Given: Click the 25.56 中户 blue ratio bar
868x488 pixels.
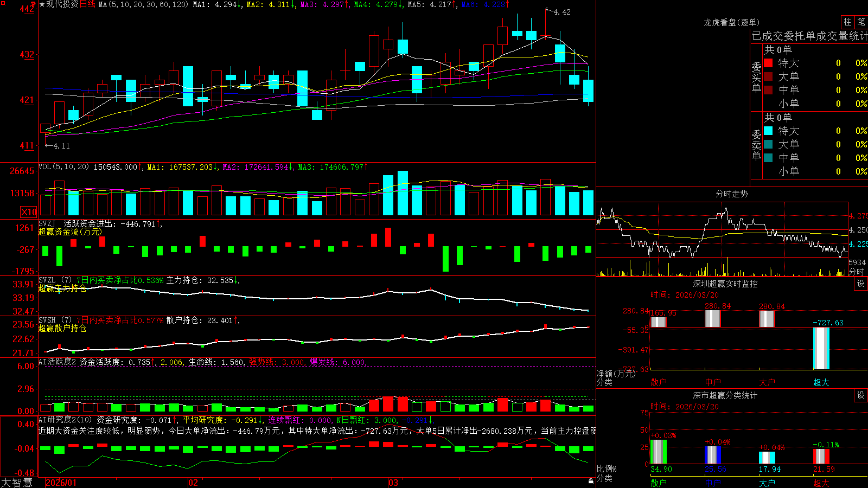Looking at the screenshot, I should click(713, 455).
